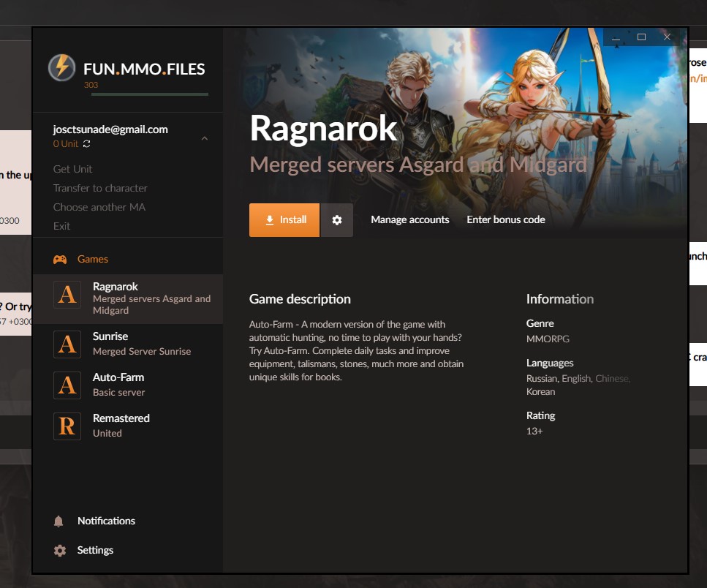Image resolution: width=707 pixels, height=588 pixels.
Task: Open Manage accounts
Action: click(x=409, y=219)
